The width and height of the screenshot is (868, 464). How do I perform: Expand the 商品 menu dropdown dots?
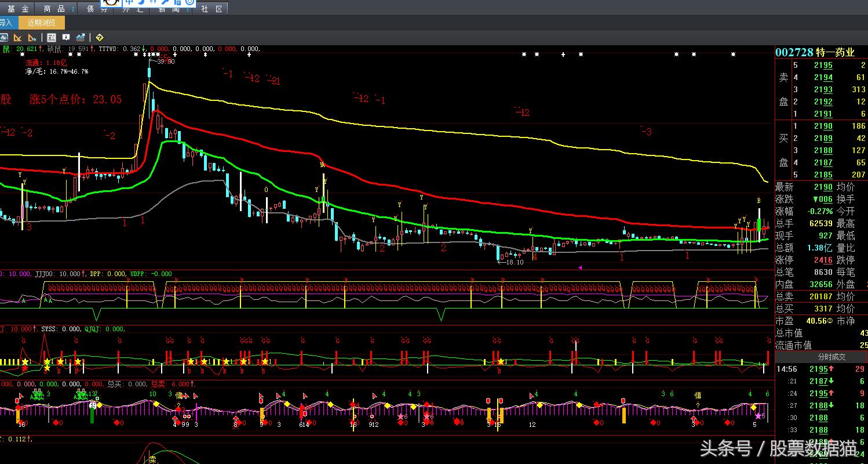pyautogui.click(x=72, y=9)
